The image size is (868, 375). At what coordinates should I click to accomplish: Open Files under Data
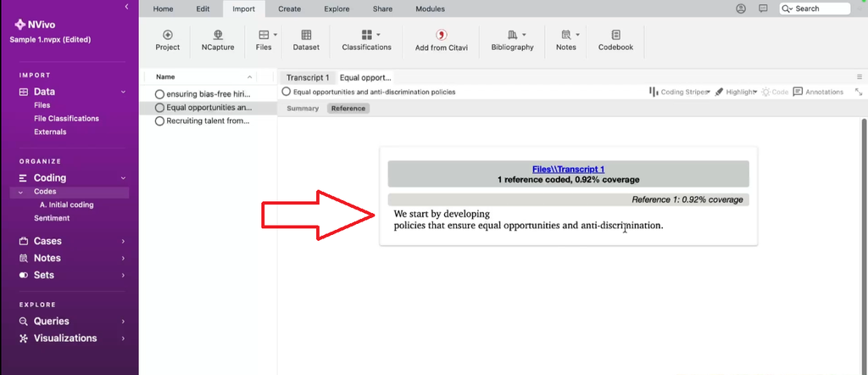42,105
